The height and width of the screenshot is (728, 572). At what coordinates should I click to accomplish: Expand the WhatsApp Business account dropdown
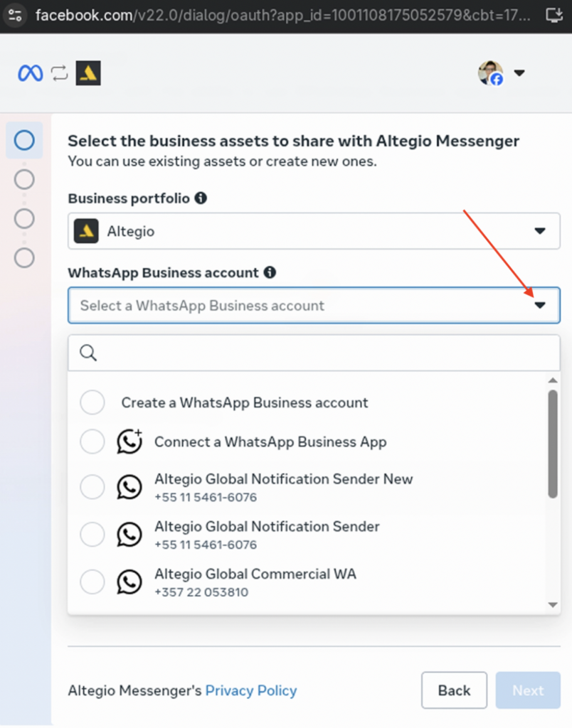coord(539,306)
